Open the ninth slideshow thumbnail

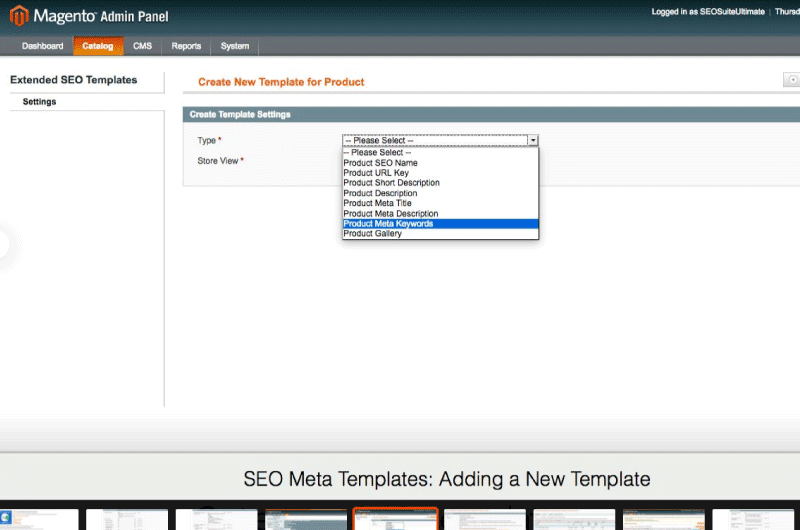pyautogui.click(x=753, y=519)
